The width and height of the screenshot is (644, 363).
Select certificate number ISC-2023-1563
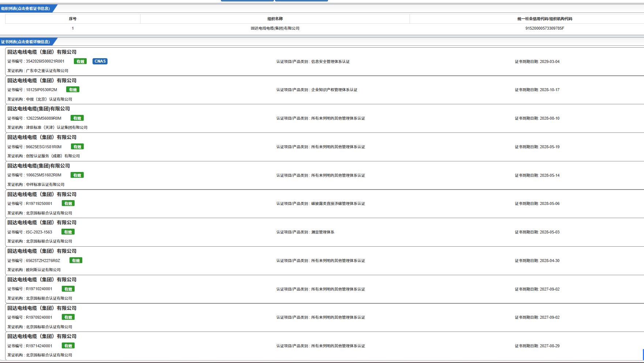pyautogui.click(x=39, y=232)
